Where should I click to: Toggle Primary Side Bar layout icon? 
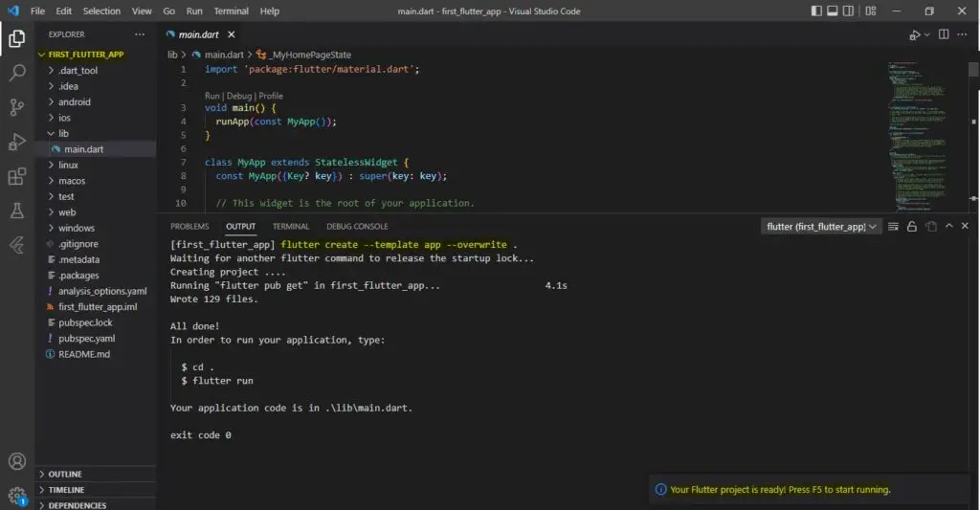pyautogui.click(x=816, y=11)
